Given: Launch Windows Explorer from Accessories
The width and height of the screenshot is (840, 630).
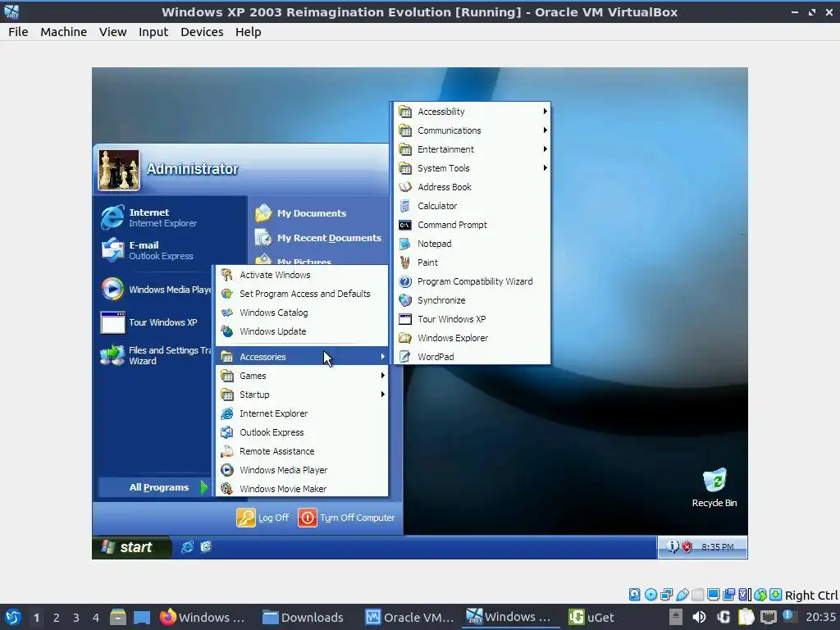Looking at the screenshot, I should point(472,338).
